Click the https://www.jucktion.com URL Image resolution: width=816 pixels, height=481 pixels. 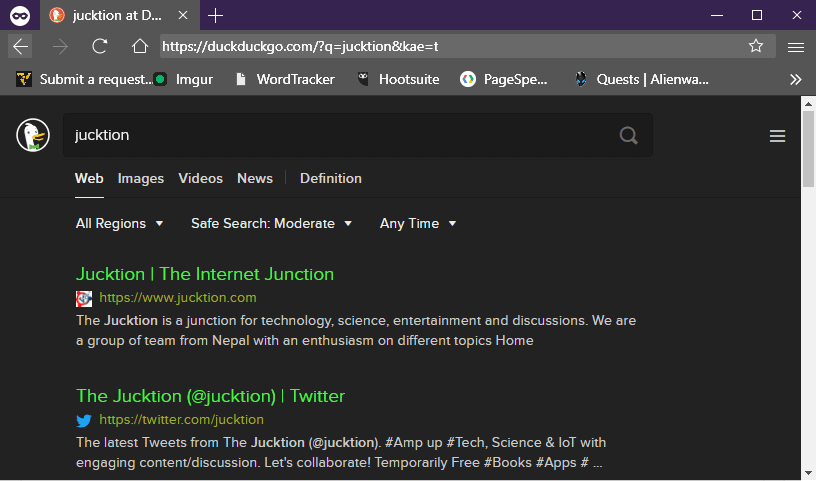[x=177, y=298]
